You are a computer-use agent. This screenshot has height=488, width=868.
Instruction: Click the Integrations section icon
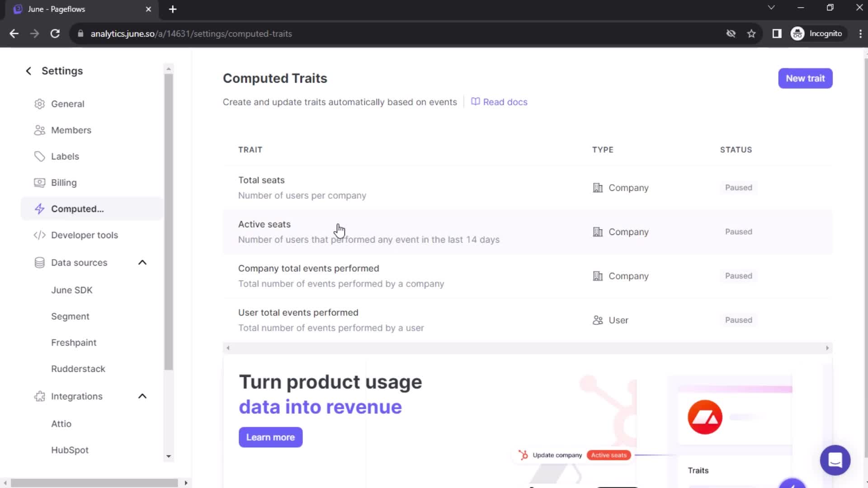click(x=39, y=396)
